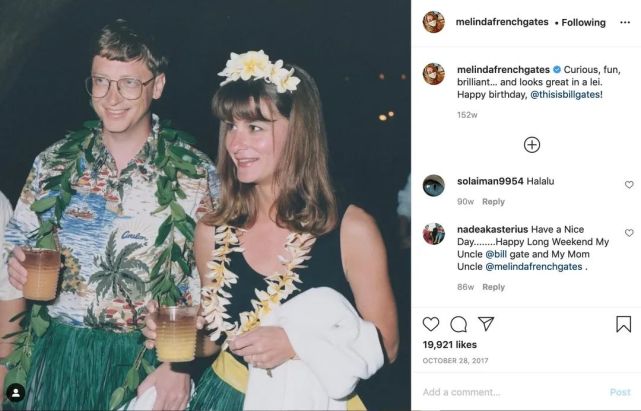Viewport: 641px width, 411px height.
Task: View the 19,921 likes list
Action: click(452, 344)
